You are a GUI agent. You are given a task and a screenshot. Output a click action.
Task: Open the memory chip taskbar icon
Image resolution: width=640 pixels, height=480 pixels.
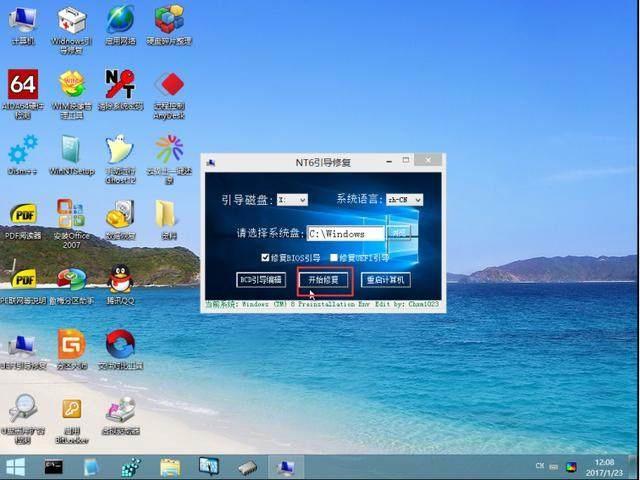coord(247,468)
